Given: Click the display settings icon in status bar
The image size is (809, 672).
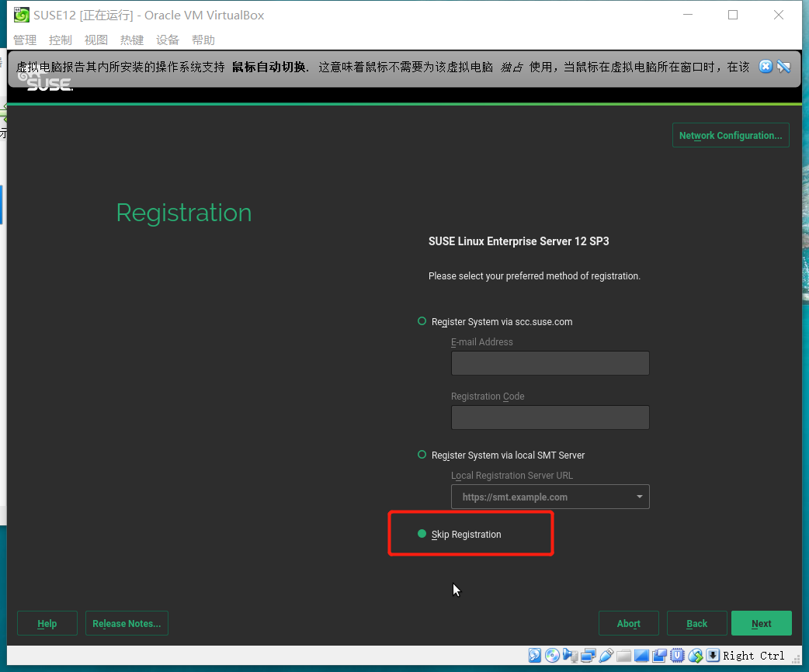Looking at the screenshot, I should coord(642,656).
